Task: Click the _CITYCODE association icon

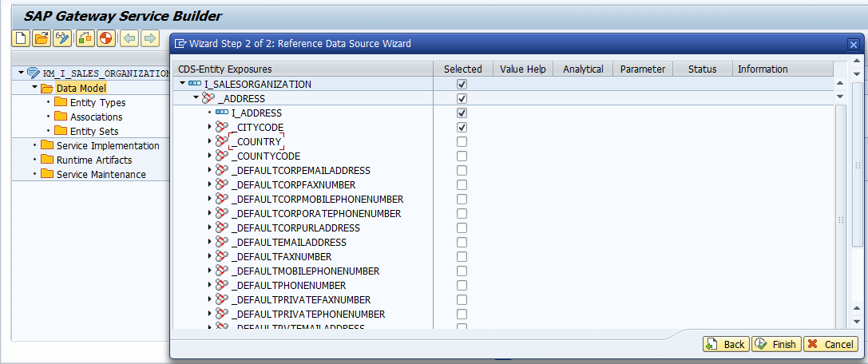Action: click(x=222, y=127)
